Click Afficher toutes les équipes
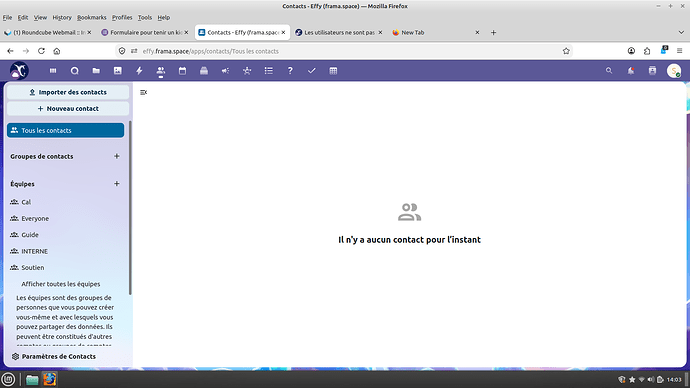This screenshot has width=690, height=388. (x=61, y=284)
